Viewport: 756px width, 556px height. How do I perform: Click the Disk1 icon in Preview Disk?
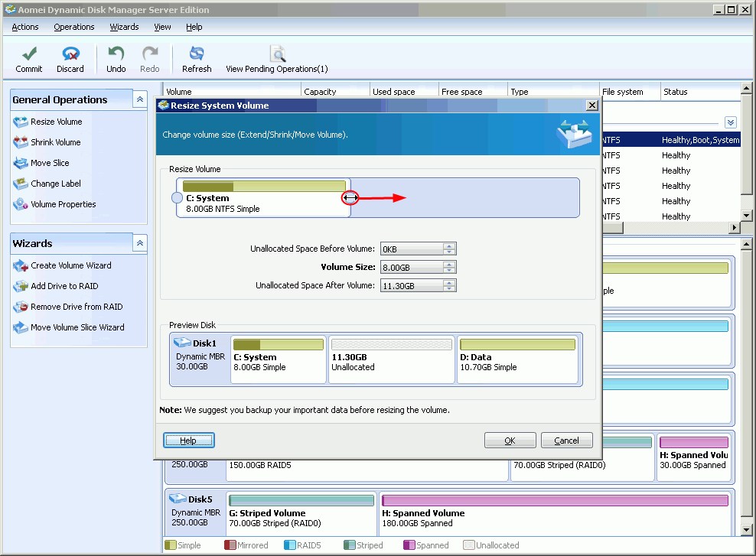182,343
